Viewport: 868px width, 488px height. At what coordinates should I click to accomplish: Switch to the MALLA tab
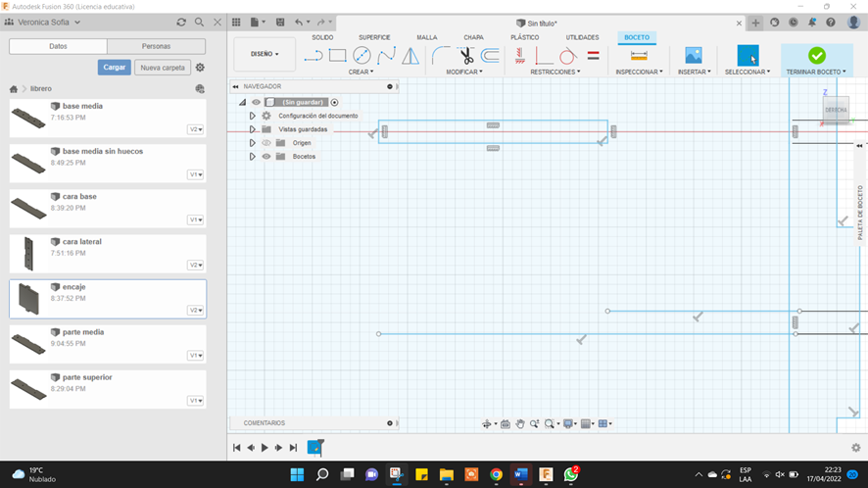pos(427,37)
